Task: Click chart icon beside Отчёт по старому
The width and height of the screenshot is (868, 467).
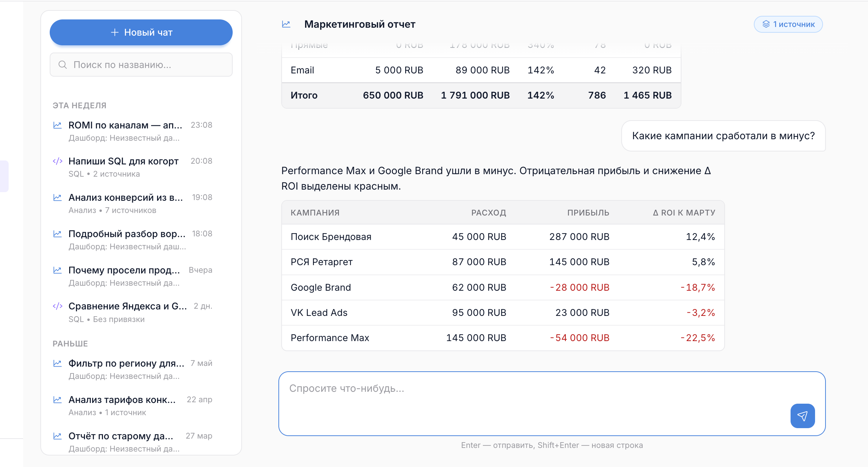Action: coord(58,436)
